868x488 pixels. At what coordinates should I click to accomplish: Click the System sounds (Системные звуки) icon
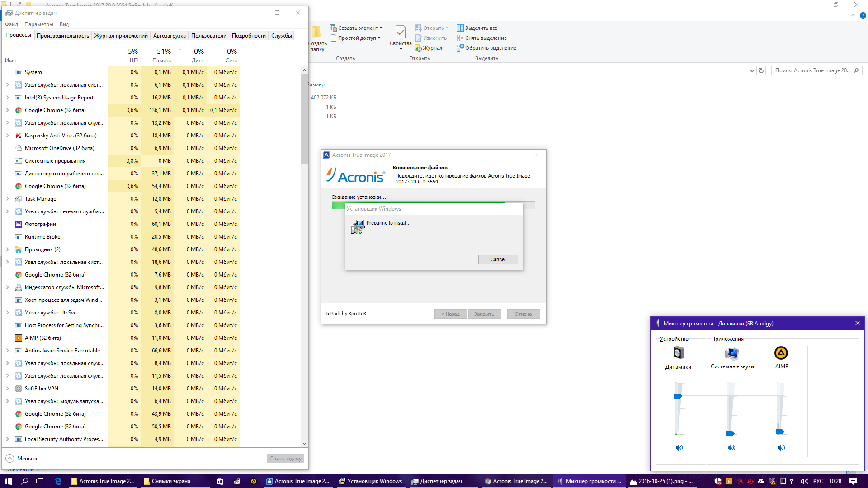731,353
